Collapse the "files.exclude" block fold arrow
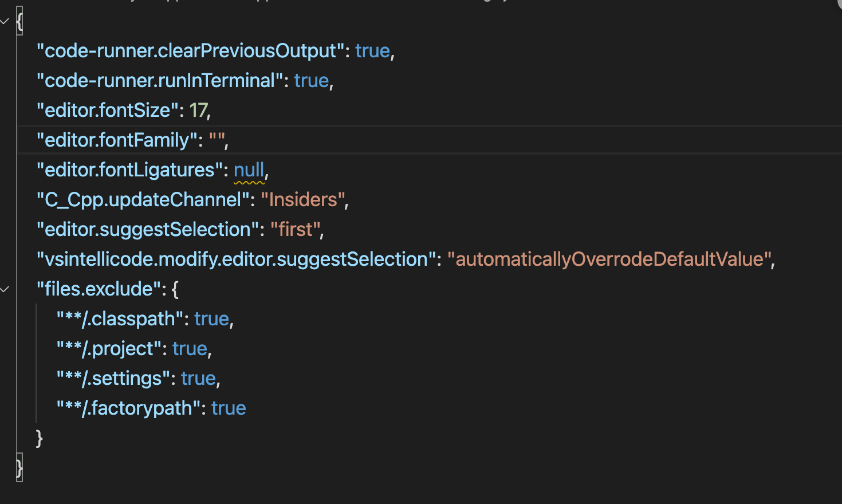This screenshot has width=842, height=504. 5,289
